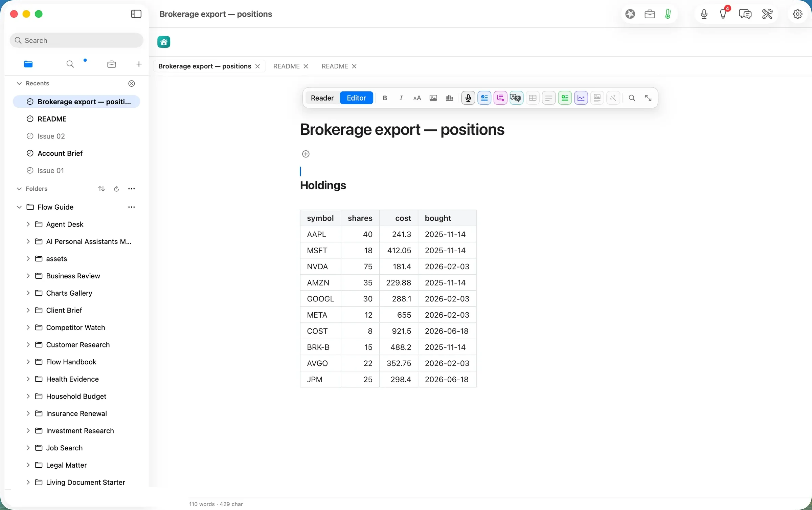Switch to Reader mode
The image size is (812, 510).
[322, 98]
